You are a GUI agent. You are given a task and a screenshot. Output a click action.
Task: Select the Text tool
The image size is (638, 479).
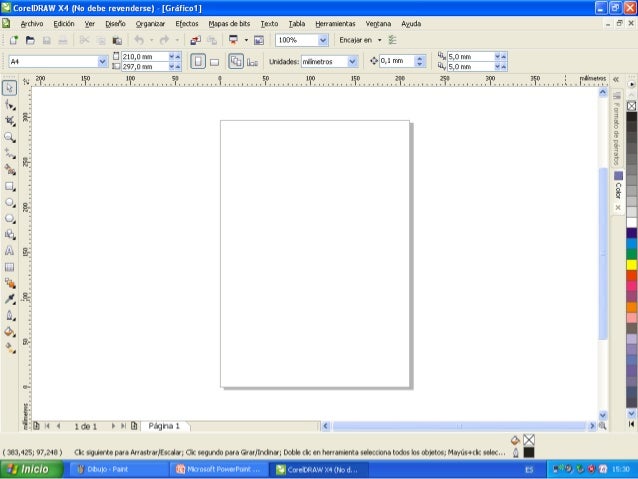[10, 251]
